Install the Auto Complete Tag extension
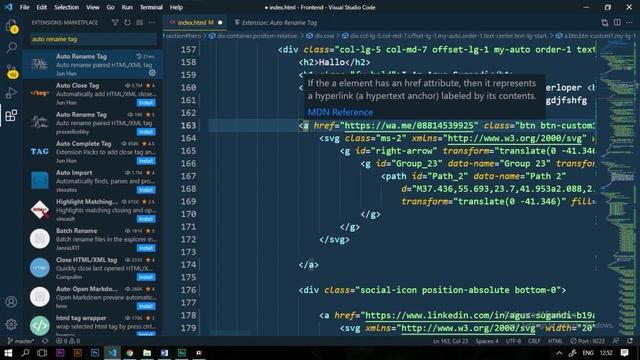Image resolution: width=640 pixels, height=360 pixels. pos(146,160)
